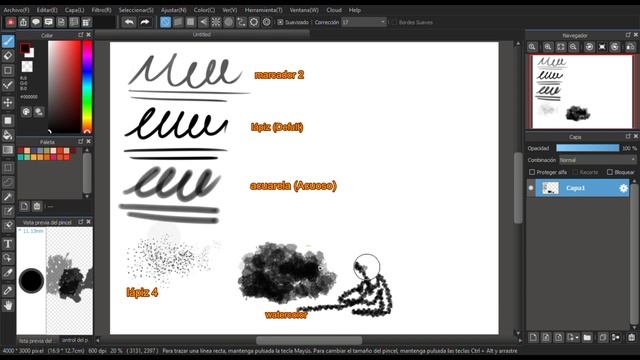Select the Gradient tool
The height and width of the screenshot is (360, 640).
click(x=8, y=150)
